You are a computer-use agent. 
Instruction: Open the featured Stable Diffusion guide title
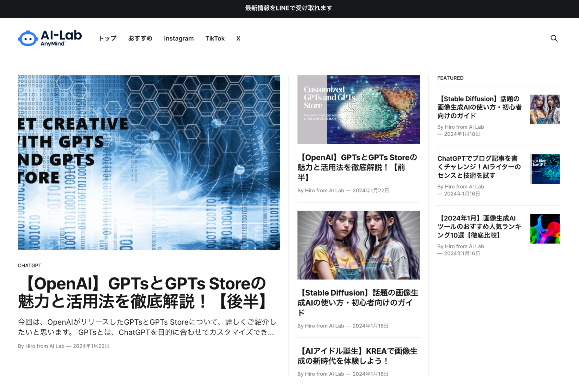point(479,107)
